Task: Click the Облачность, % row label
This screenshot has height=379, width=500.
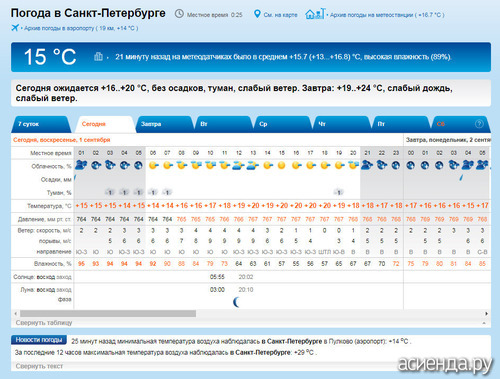Action: click(x=51, y=166)
